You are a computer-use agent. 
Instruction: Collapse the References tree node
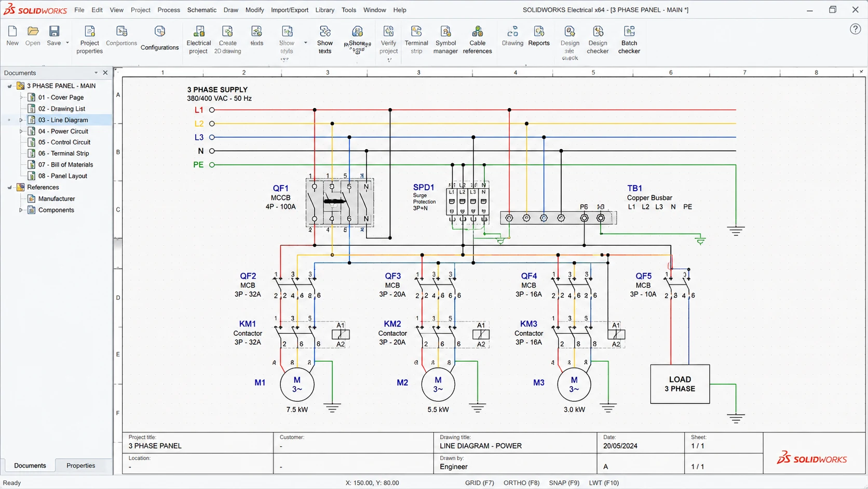[10, 188]
